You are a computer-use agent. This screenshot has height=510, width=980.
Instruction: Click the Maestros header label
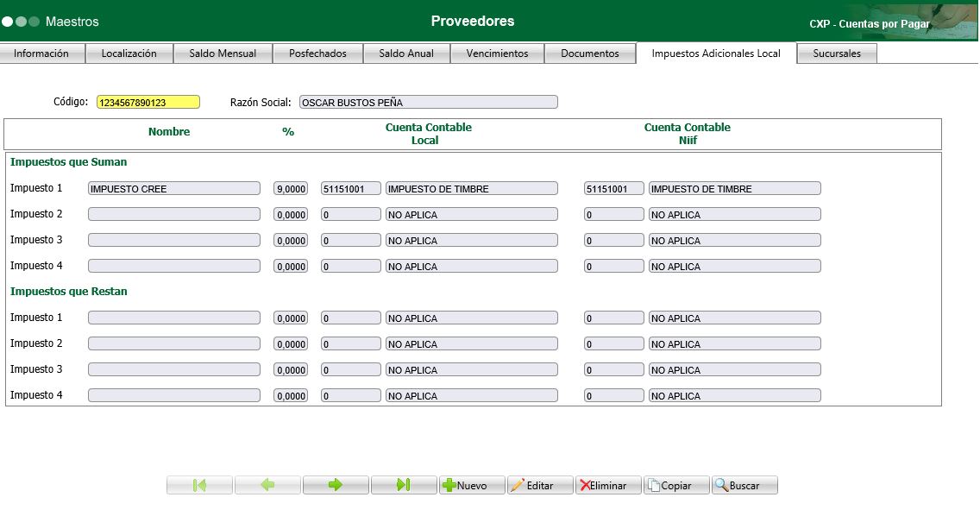(x=72, y=22)
